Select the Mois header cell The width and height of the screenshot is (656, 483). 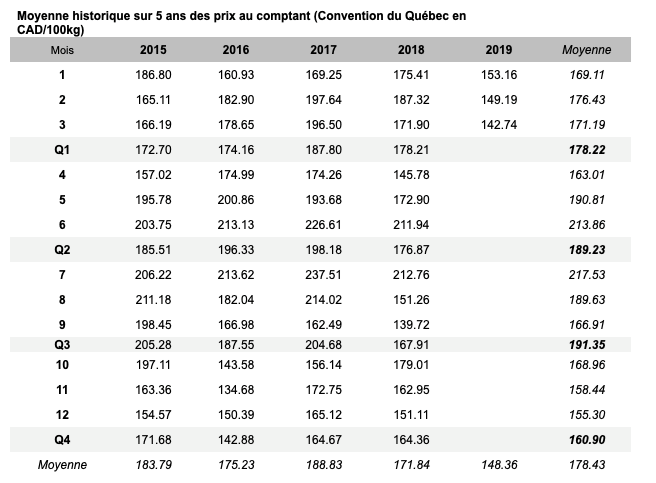pos(62,50)
